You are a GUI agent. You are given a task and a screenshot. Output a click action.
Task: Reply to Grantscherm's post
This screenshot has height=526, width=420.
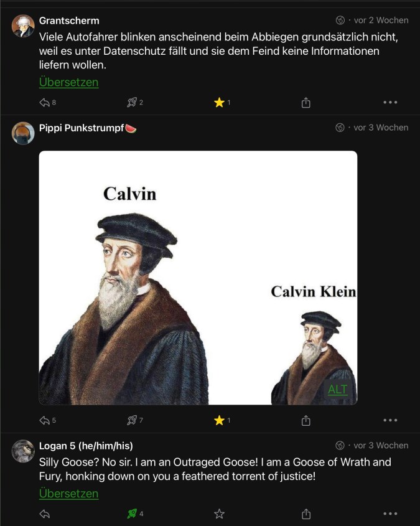point(45,103)
